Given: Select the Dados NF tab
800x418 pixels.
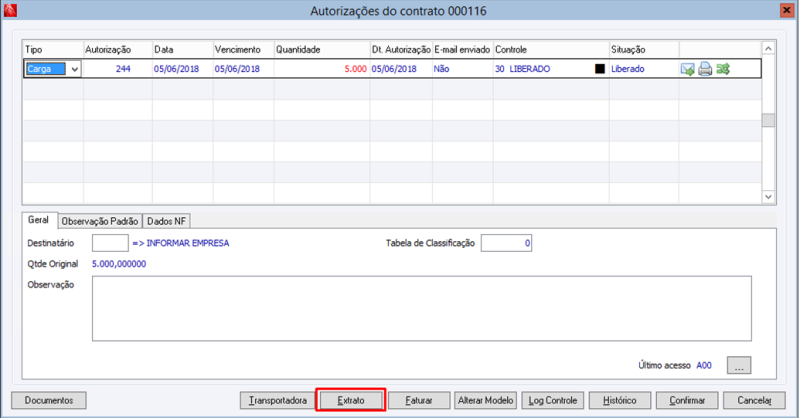Looking at the screenshot, I should 166,221.
